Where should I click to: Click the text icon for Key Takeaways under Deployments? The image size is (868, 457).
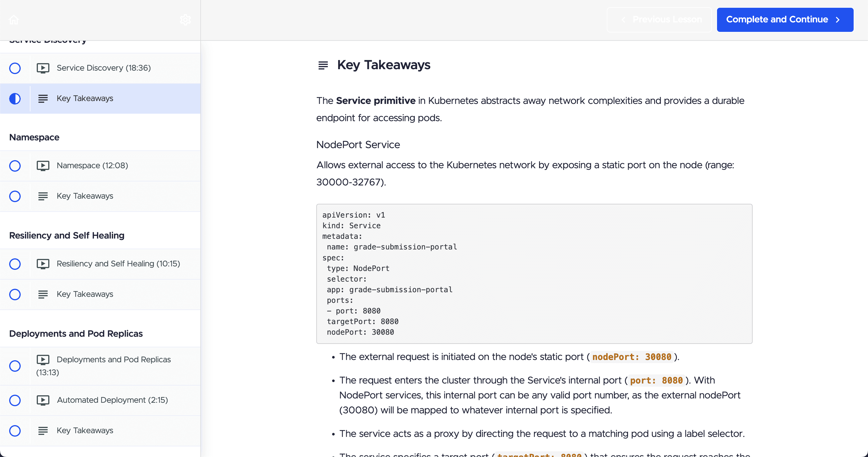43,431
